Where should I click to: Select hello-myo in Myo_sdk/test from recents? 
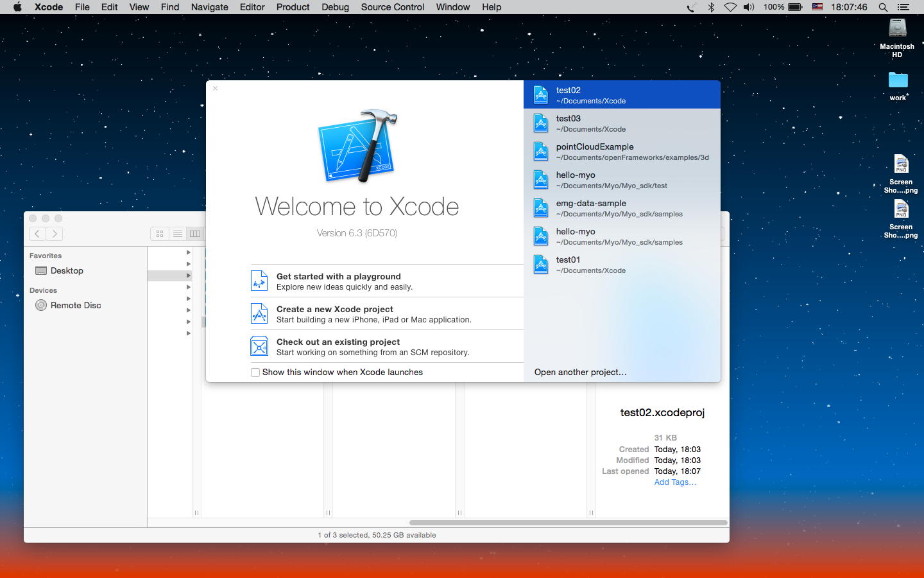(622, 180)
